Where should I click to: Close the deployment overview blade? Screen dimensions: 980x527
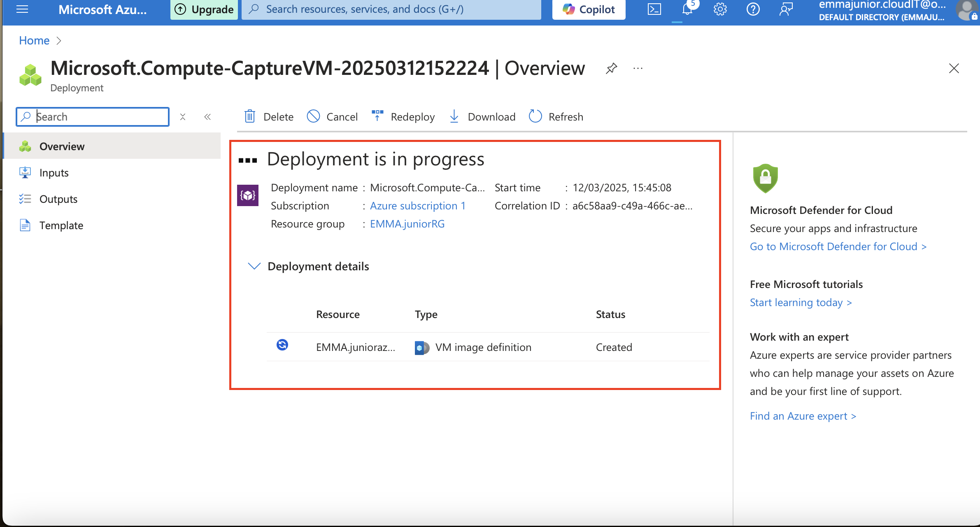[x=954, y=68]
